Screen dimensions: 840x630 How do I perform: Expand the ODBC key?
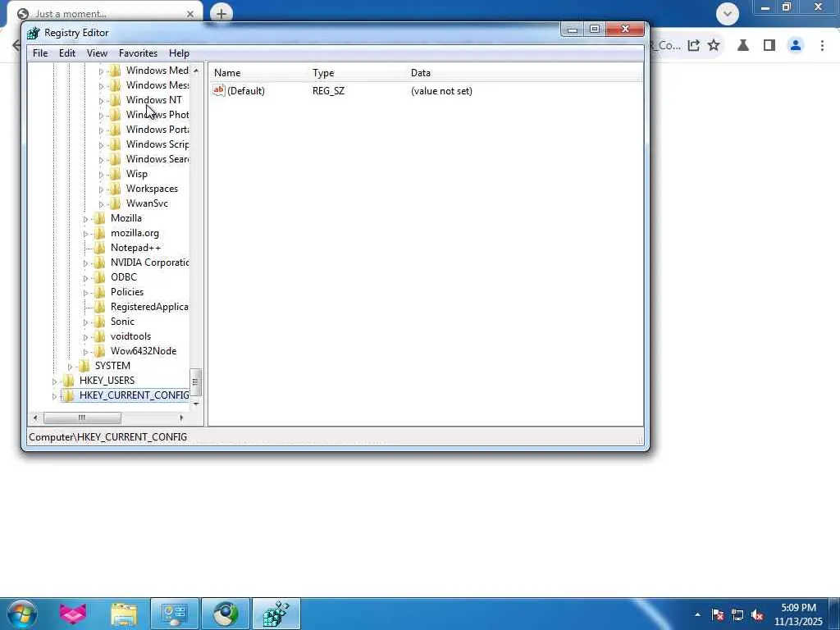tap(85, 278)
